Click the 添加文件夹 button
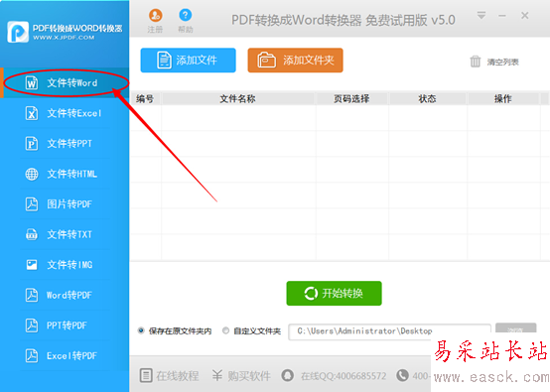This screenshot has height=392, width=550. pos(295,61)
